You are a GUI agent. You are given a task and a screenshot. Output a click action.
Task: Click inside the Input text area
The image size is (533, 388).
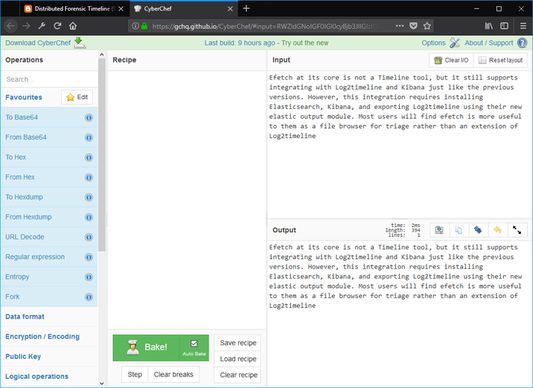point(399,145)
